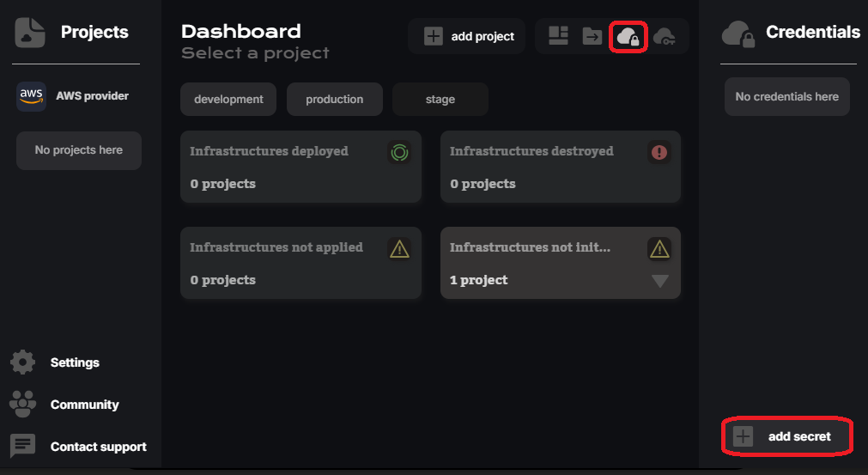Open the dashboard layout view icon
This screenshot has width=868, height=475.
coord(559,36)
